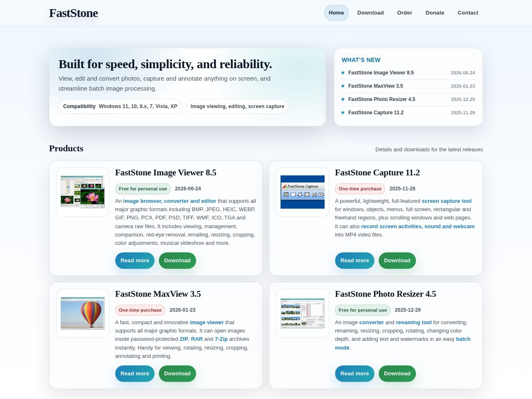
Task: Click Download for MaxView 3.5
Action: 177,374
